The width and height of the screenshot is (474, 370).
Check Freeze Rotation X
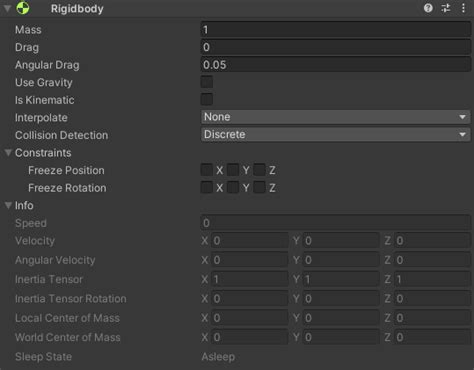click(207, 187)
